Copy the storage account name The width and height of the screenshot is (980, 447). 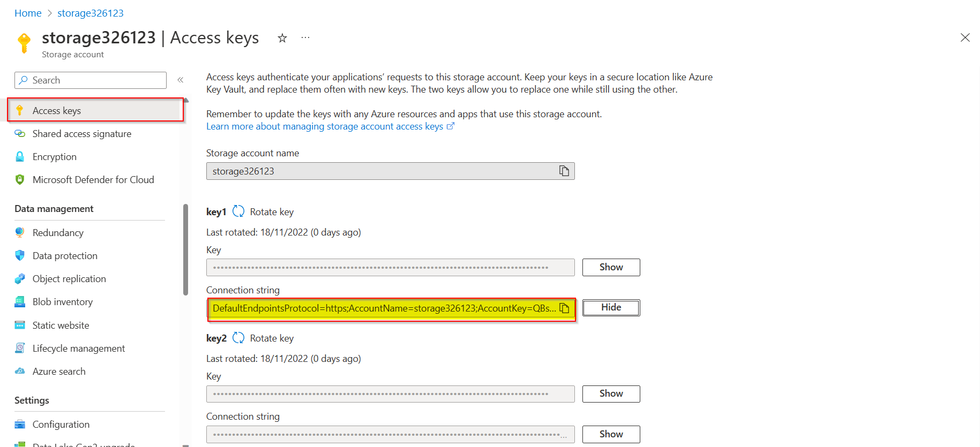coord(564,171)
